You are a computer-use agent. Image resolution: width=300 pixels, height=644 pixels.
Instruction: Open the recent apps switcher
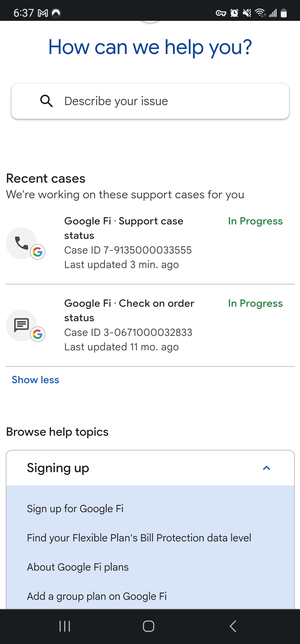coord(65,626)
